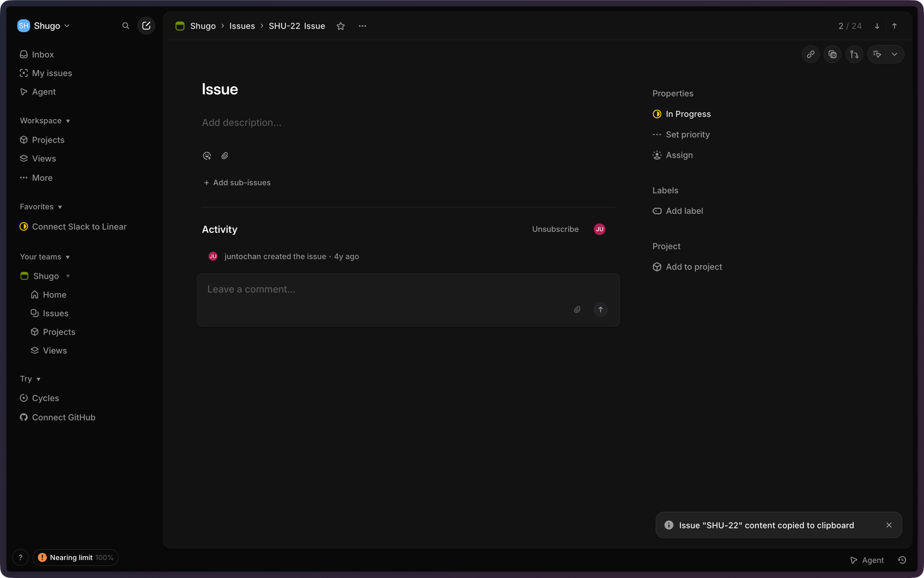Open issue options three-dot menu
This screenshot has width=924, height=578.
tap(362, 26)
